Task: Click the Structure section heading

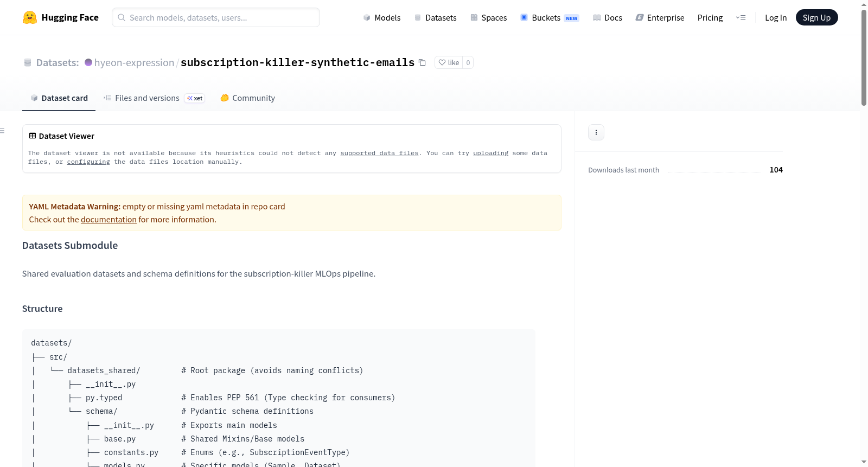Action: [42, 309]
